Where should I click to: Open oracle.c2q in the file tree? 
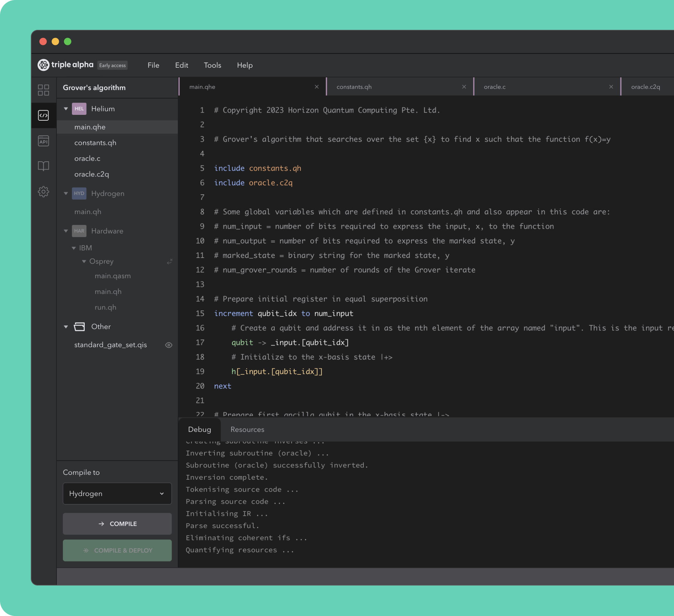(x=91, y=174)
